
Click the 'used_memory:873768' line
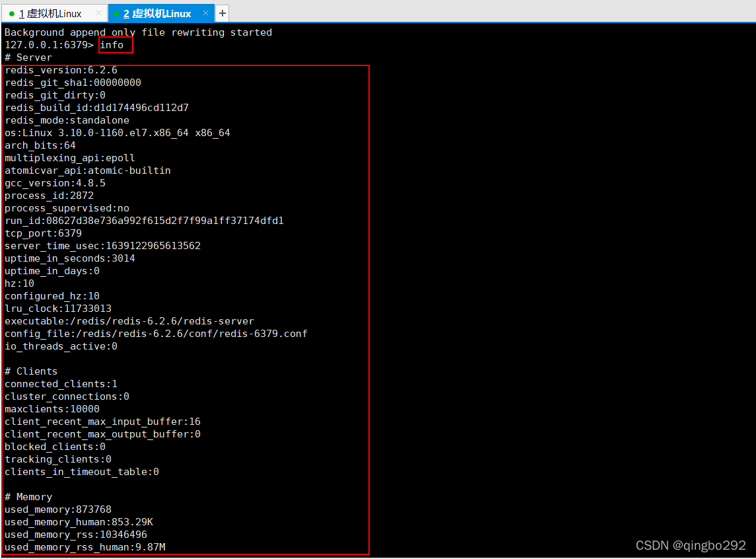pyautogui.click(x=58, y=509)
